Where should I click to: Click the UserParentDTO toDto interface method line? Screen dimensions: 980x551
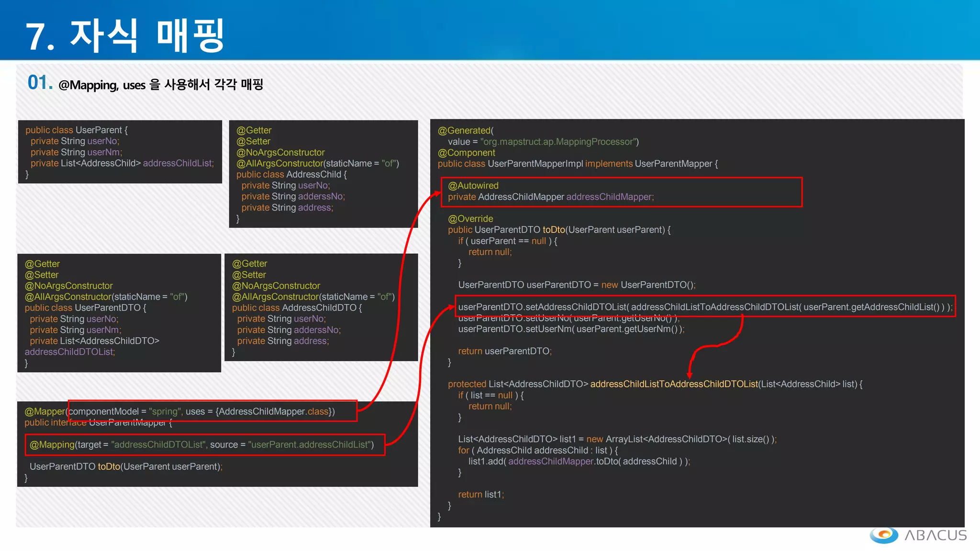pos(126,466)
